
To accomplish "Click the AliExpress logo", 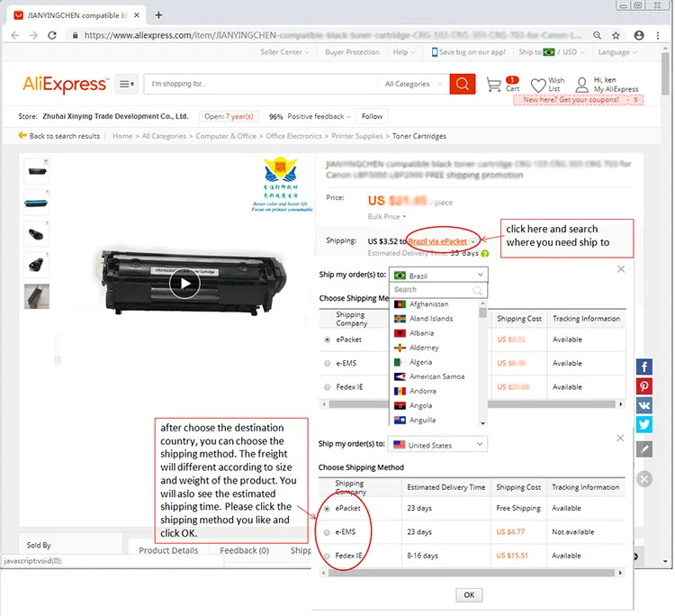I will click(x=65, y=84).
